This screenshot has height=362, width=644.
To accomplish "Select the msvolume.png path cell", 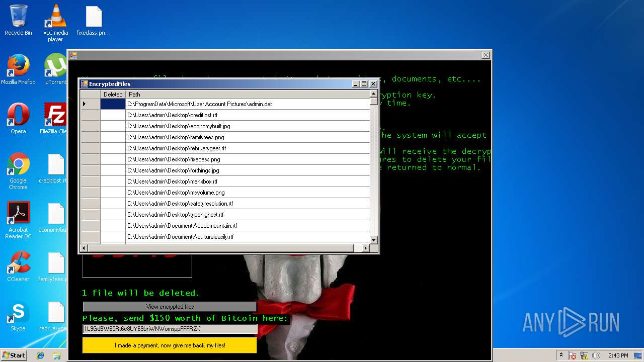I will tap(248, 193).
